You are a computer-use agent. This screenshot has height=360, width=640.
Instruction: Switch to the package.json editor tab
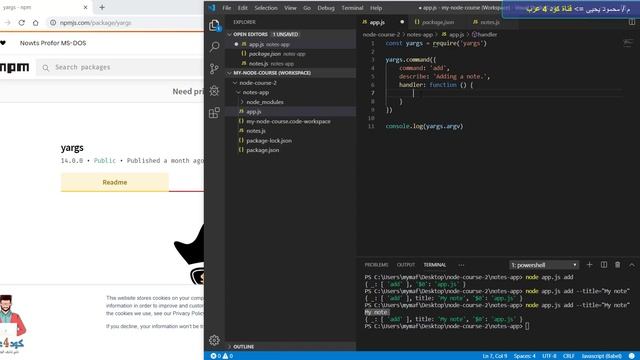click(438, 22)
